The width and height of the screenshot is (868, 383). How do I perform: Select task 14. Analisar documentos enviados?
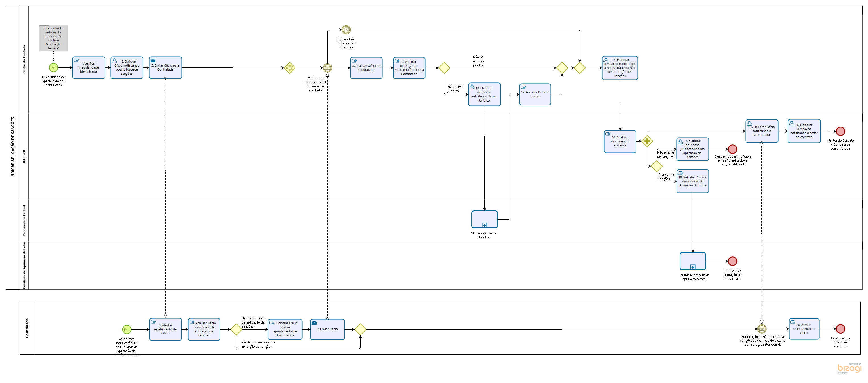[620, 142]
